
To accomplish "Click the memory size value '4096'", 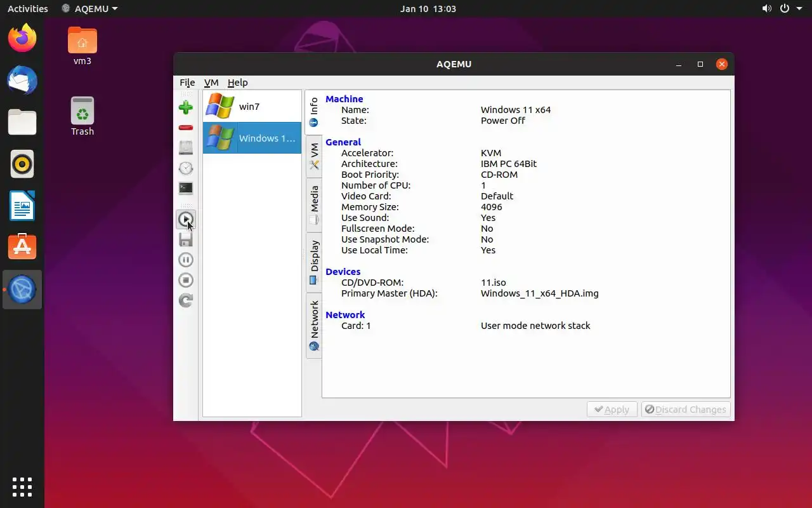I will [492, 207].
